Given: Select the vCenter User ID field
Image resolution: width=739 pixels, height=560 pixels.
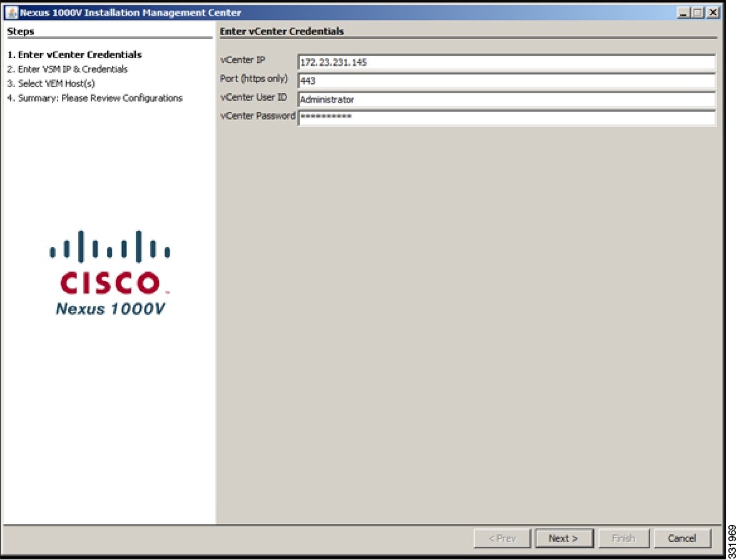Looking at the screenshot, I should [507, 99].
